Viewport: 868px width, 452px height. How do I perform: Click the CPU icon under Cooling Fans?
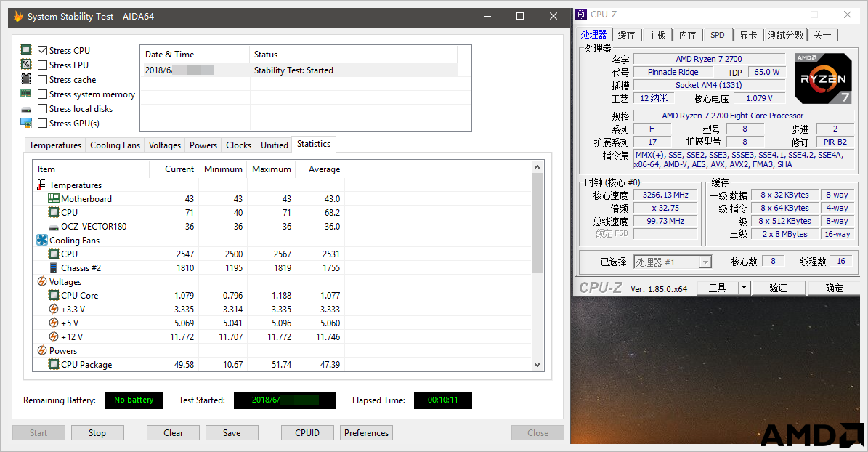[x=54, y=254]
